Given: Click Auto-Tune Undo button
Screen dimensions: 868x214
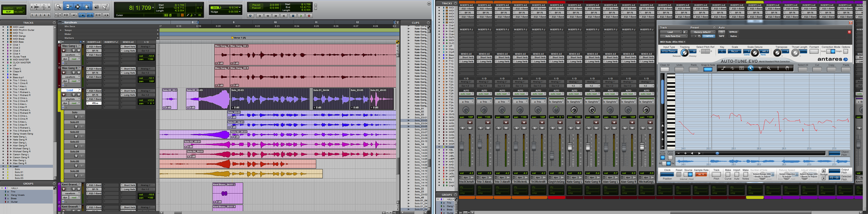Looking at the screenshot, I should (x=679, y=69).
